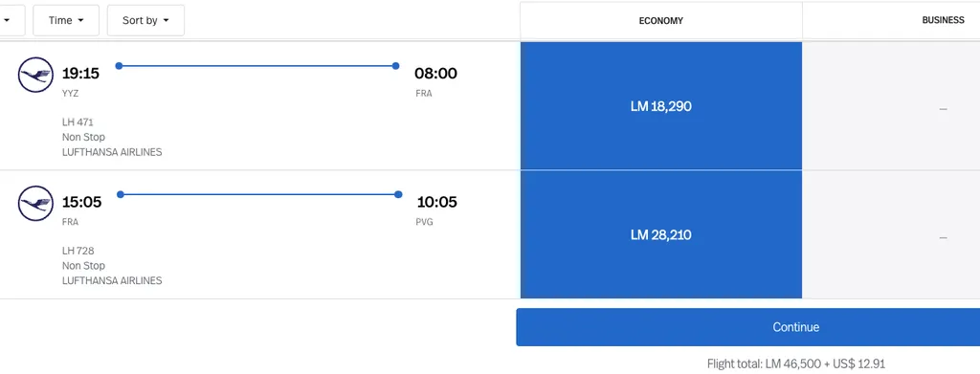
Task: Click the Lufthansa logo for flight LH 471
Action: pos(35,75)
